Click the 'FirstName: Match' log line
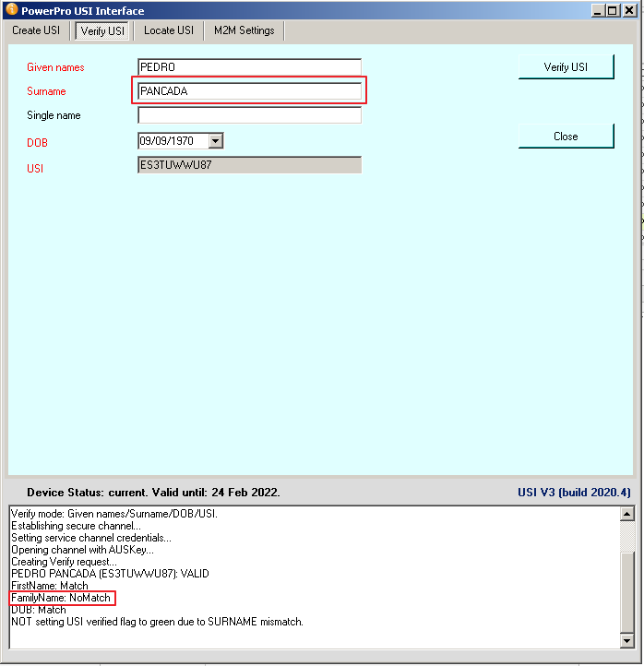The width and height of the screenshot is (644, 666). point(50,586)
